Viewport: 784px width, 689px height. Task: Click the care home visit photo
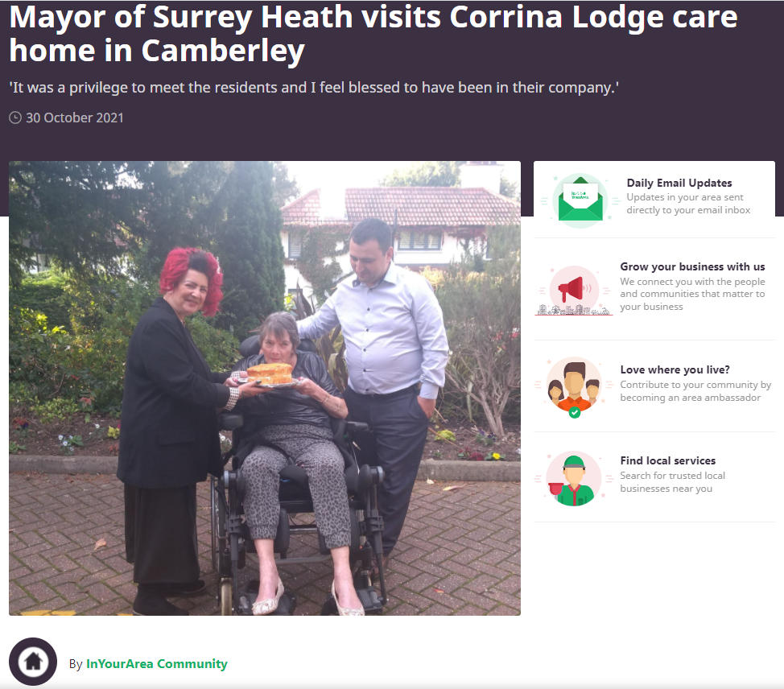265,388
